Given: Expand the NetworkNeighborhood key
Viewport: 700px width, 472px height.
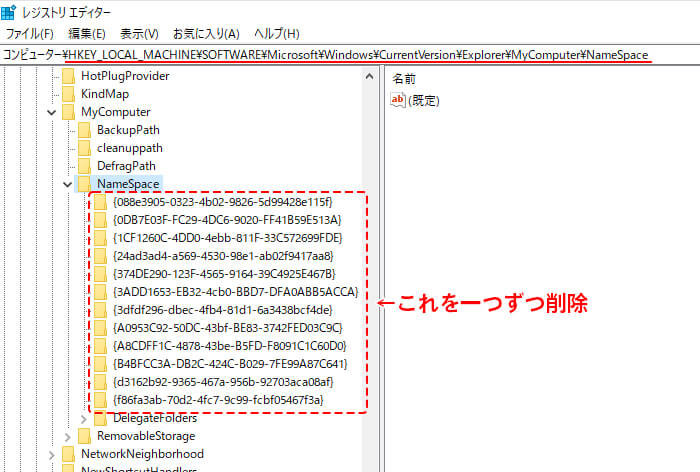Looking at the screenshot, I should click(51, 455).
